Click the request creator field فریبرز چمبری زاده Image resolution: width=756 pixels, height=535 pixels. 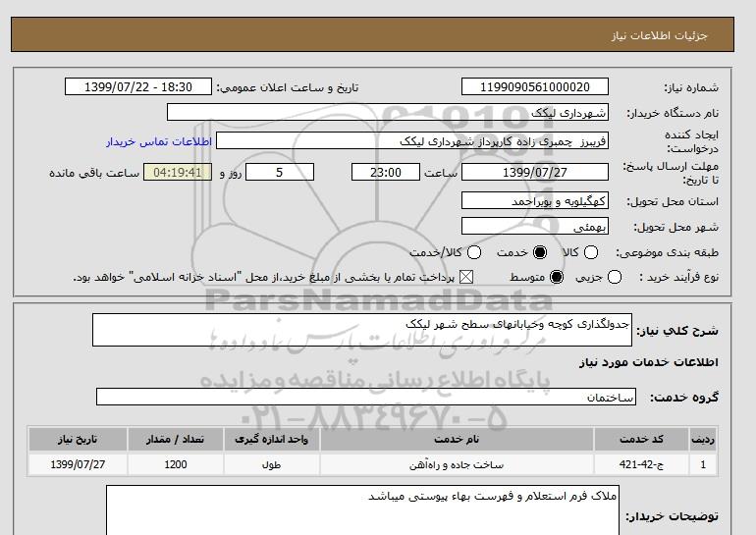click(x=412, y=141)
